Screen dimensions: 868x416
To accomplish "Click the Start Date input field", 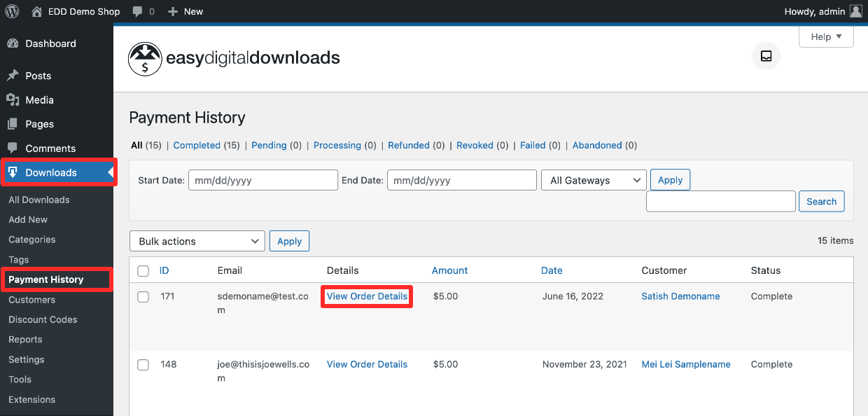I will click(x=263, y=180).
